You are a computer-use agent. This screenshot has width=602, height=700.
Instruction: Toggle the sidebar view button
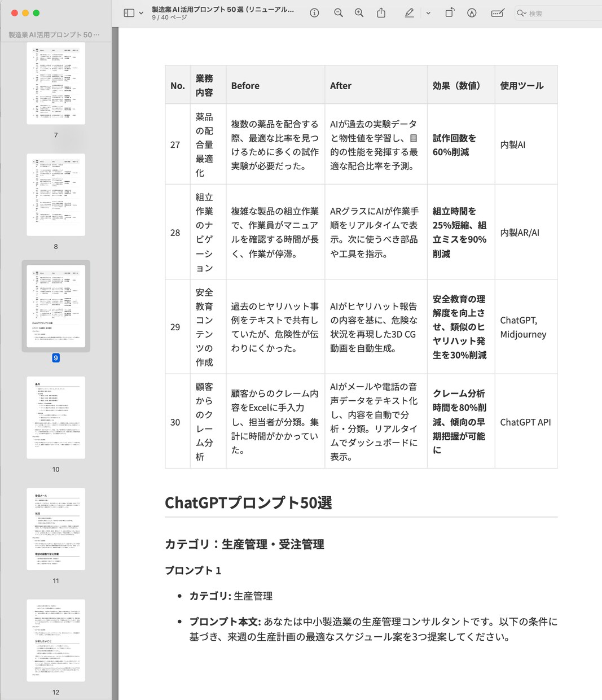129,13
